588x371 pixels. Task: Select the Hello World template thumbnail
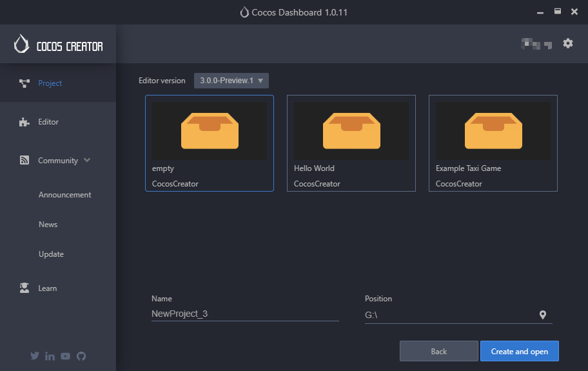(351, 131)
